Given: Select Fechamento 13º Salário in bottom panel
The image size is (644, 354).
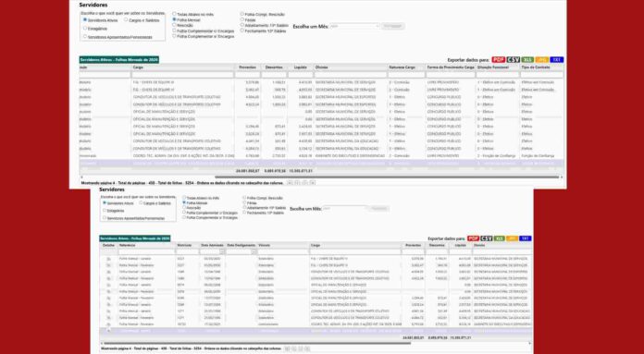Looking at the screenshot, I should [244, 213].
